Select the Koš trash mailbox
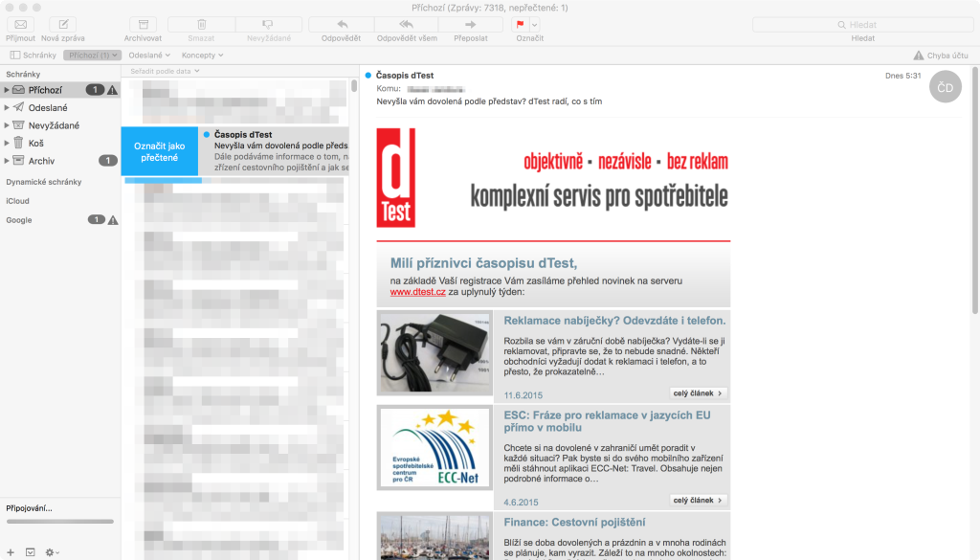The height and width of the screenshot is (560, 980). click(x=60, y=144)
